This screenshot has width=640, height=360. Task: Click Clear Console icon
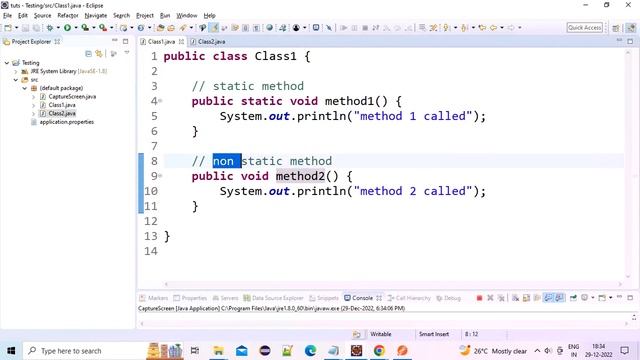(x=516, y=298)
